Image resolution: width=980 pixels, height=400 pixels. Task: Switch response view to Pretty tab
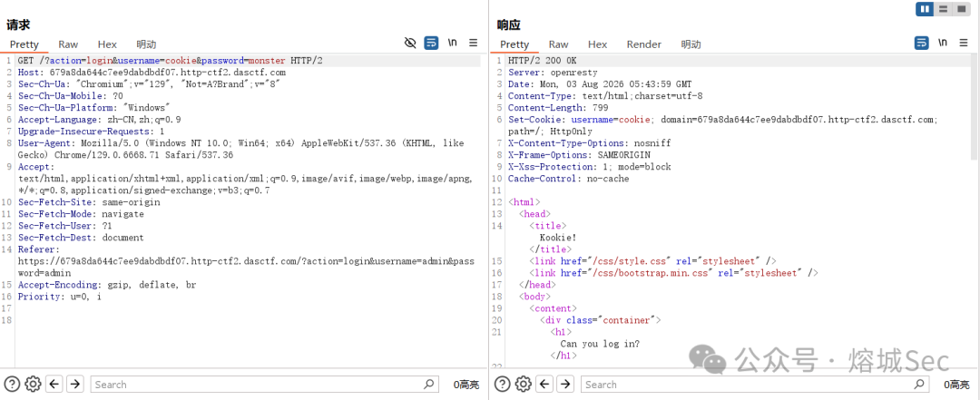click(x=514, y=44)
